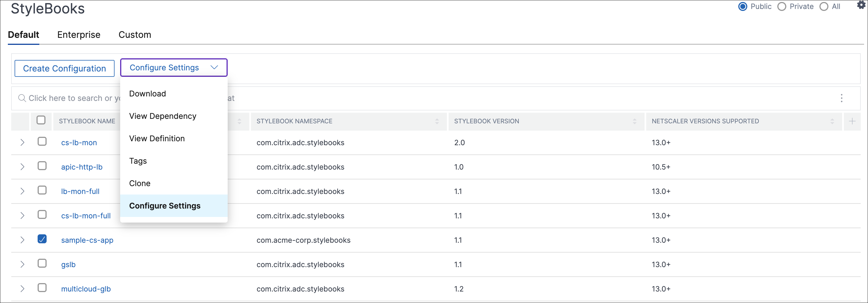This screenshot has width=868, height=303.
Task: Open the settings gear icon
Action: coord(861,5)
